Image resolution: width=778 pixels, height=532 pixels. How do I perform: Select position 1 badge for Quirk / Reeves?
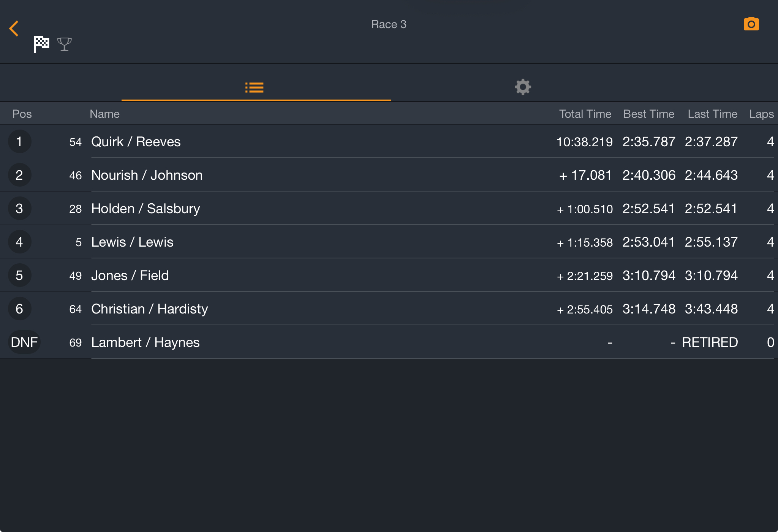pyautogui.click(x=19, y=141)
